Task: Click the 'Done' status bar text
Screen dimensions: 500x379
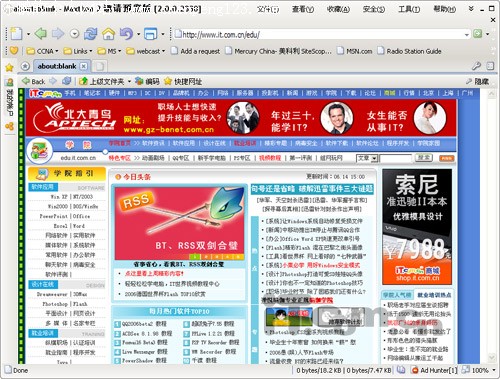Action: pyautogui.click(x=20, y=370)
